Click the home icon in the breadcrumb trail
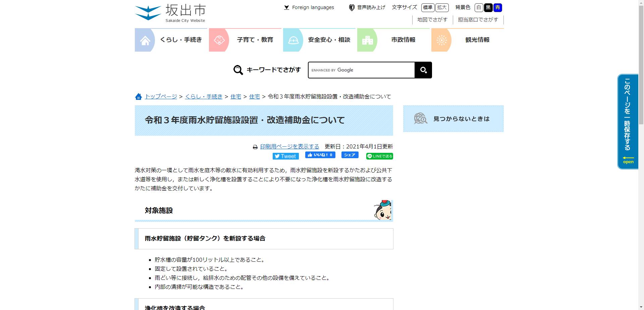The image size is (644, 310). click(139, 97)
